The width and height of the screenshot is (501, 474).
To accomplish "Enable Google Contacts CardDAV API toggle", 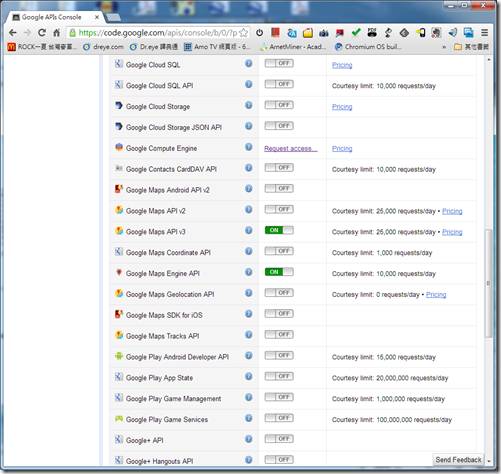I will [279, 167].
